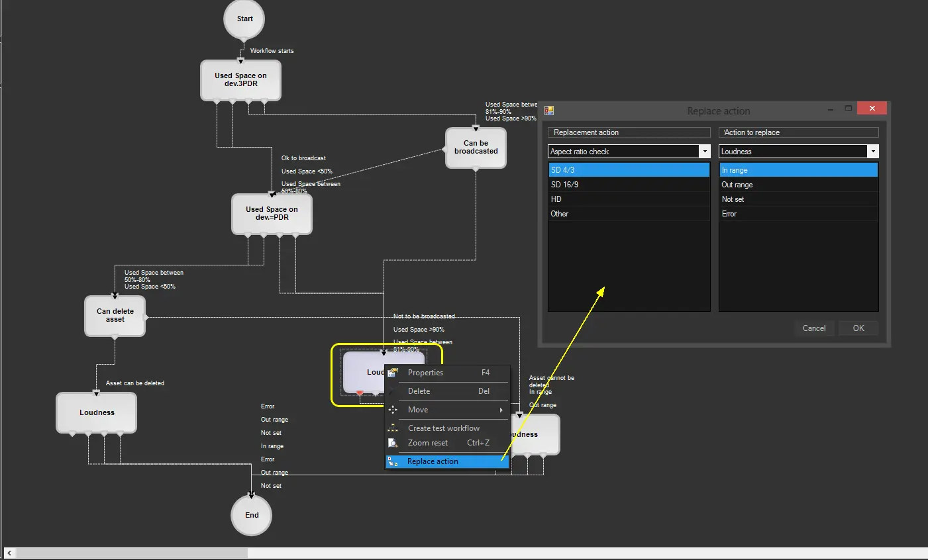Select the Can be broadcasted node
The width and height of the screenshot is (928, 560).
(476, 148)
